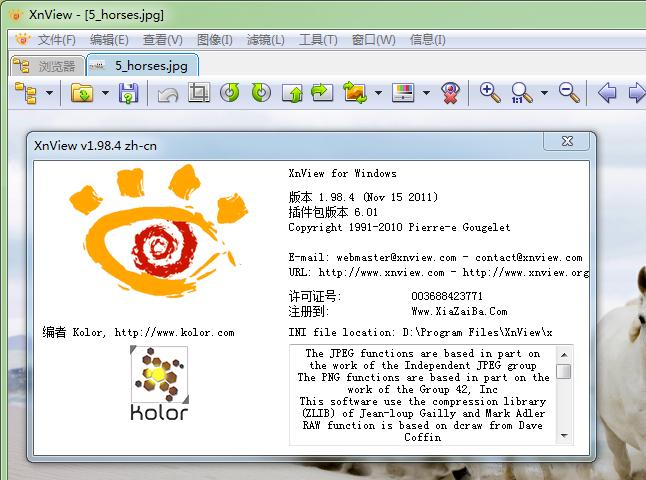Click the Kolor logo in about dialog
This screenshot has height=480, width=646.
pos(159,385)
